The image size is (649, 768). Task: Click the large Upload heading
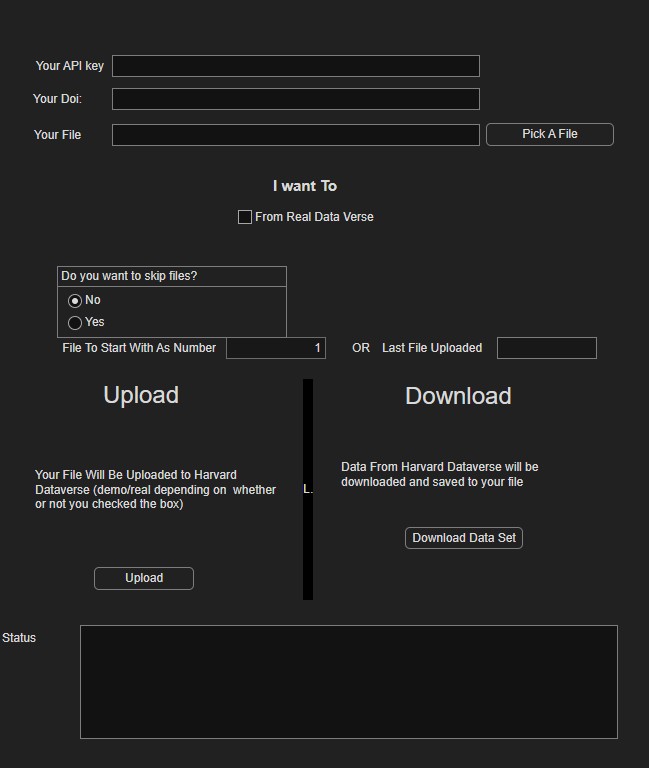(x=141, y=395)
